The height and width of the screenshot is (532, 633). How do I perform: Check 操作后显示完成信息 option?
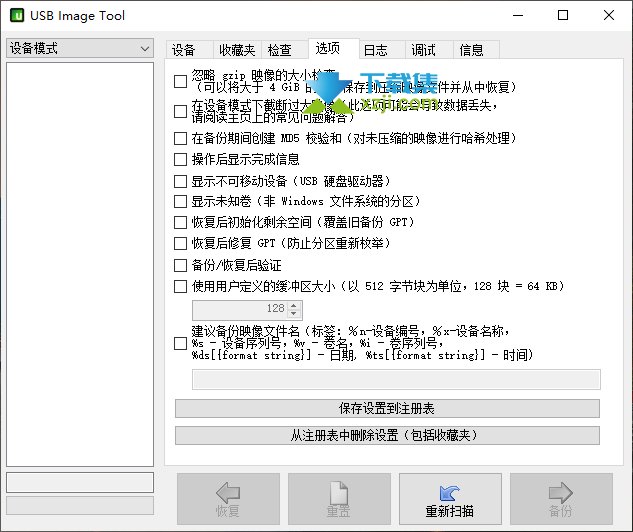tap(180, 159)
